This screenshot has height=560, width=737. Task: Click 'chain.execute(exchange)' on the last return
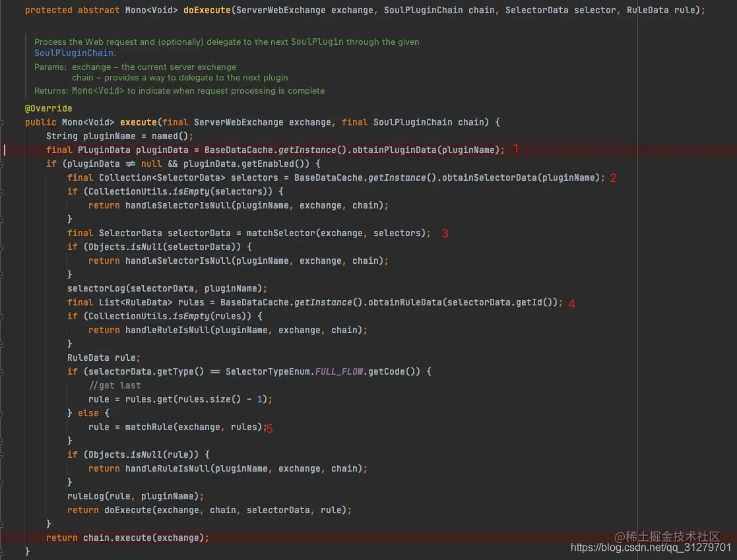click(143, 538)
